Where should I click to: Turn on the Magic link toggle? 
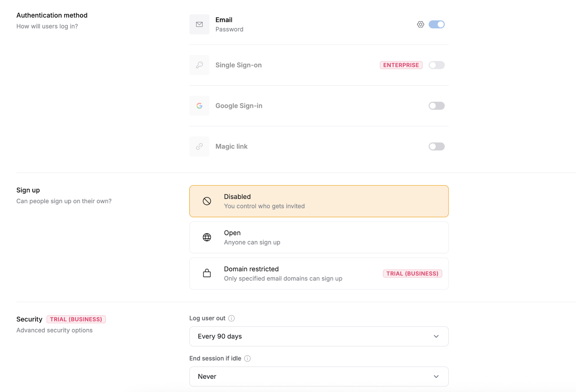(436, 146)
